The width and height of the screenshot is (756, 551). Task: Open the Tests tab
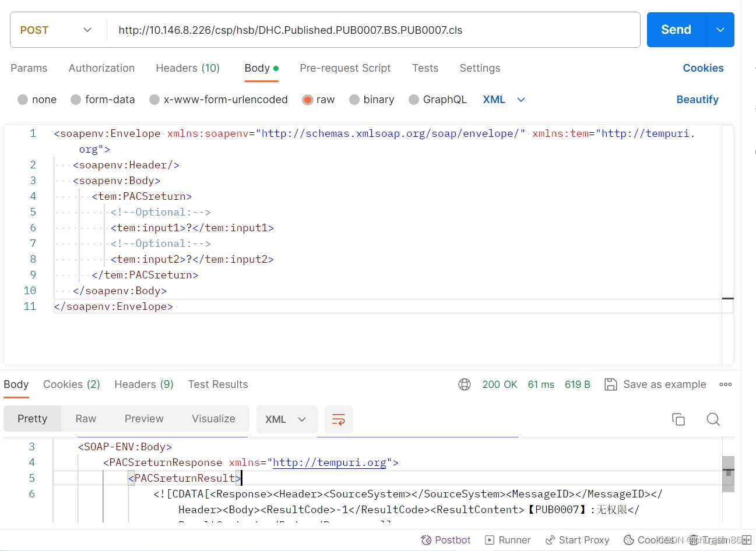425,68
